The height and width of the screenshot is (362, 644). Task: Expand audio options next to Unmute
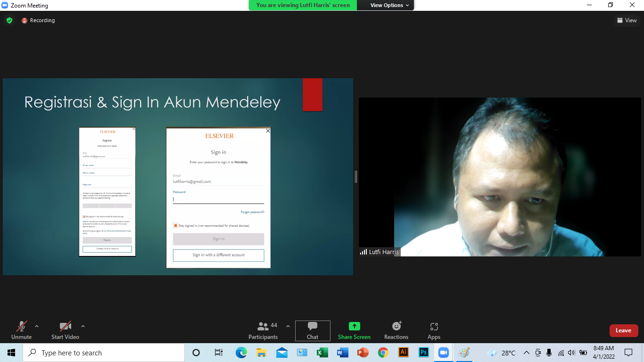coord(37,326)
